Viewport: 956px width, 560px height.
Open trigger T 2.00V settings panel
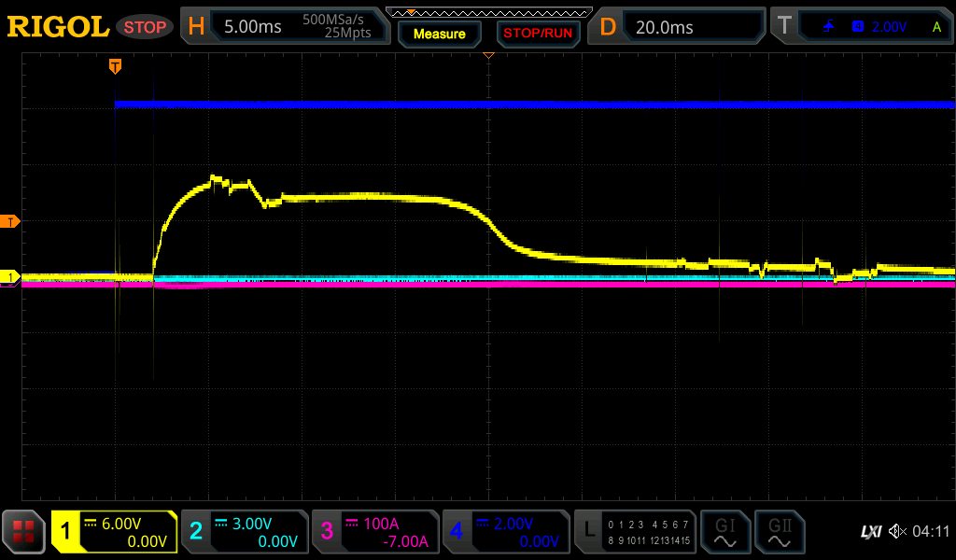tap(862, 27)
